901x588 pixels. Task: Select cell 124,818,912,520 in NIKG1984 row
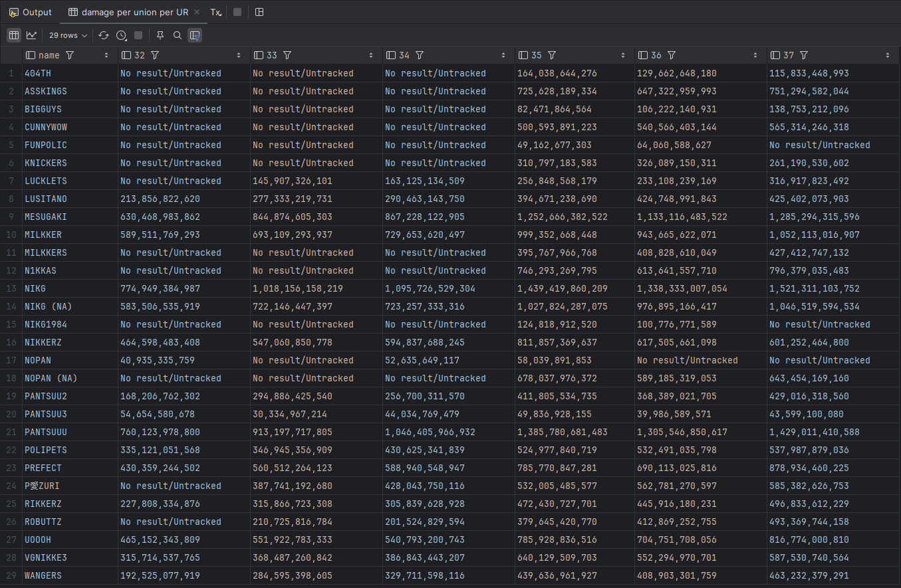tap(575, 324)
